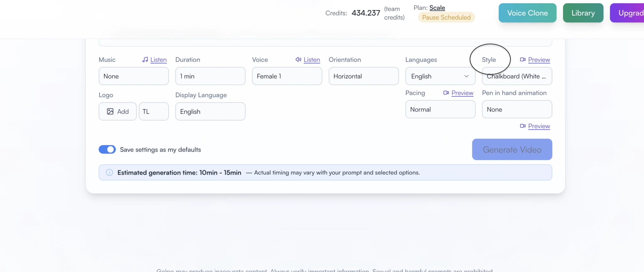Click the Orientation label
This screenshot has width=644, height=272.
pos(345,60)
